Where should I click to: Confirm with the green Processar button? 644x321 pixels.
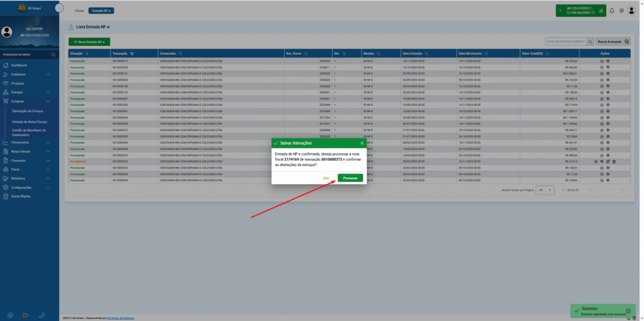click(350, 178)
